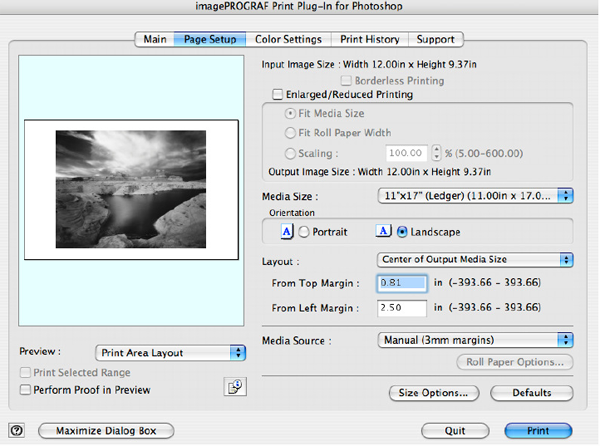Switch to the Main tab

(x=155, y=39)
